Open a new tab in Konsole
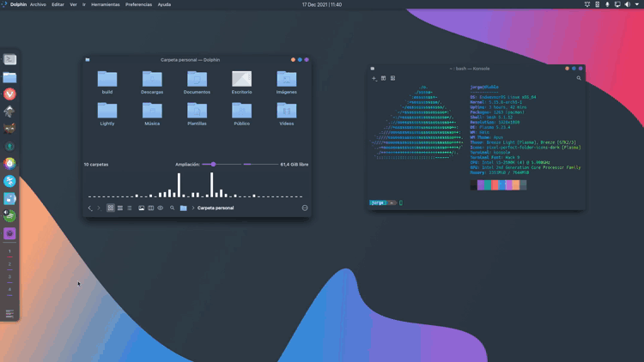This screenshot has width=644, height=362. coord(374,78)
